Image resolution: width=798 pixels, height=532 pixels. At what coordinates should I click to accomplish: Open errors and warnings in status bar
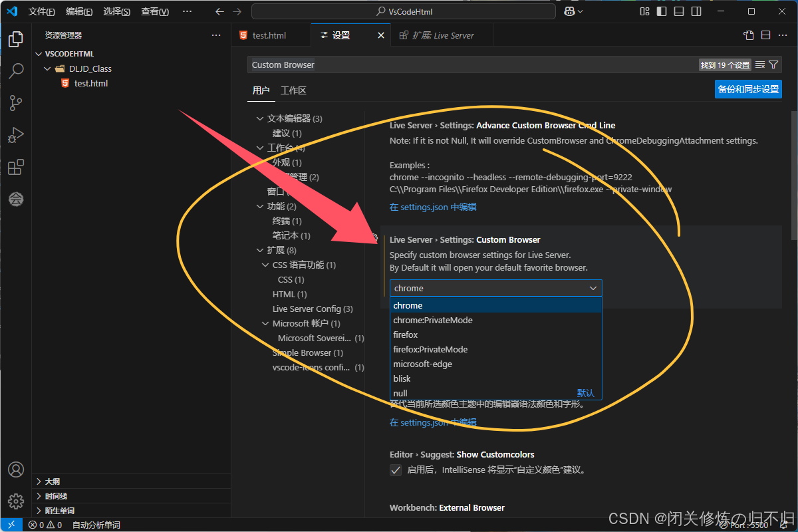45,525
